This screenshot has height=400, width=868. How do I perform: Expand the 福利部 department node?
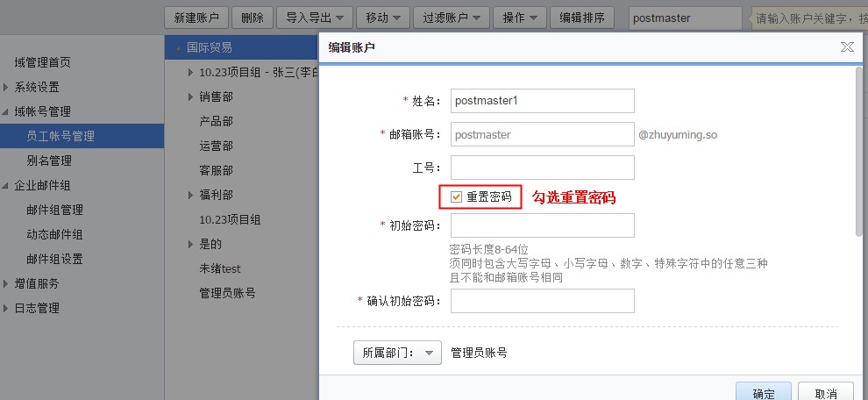191,195
